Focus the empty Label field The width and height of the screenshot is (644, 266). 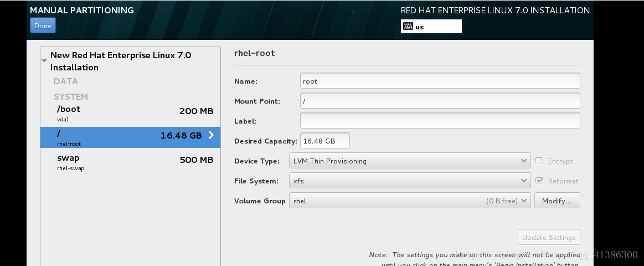[440, 121]
